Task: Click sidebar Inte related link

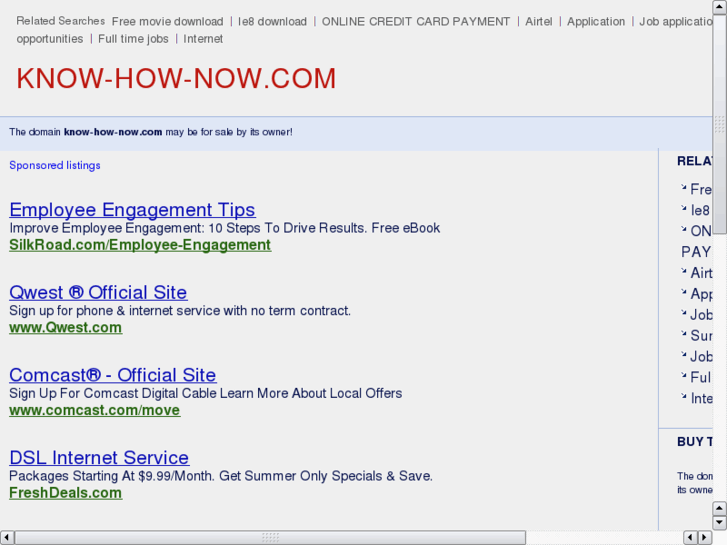Action: [701, 398]
